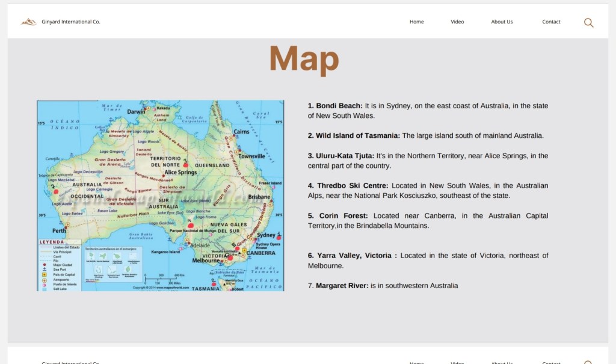This screenshot has width=616, height=364.
Task: Select the Bondi Beach entry title
Action: (x=339, y=106)
